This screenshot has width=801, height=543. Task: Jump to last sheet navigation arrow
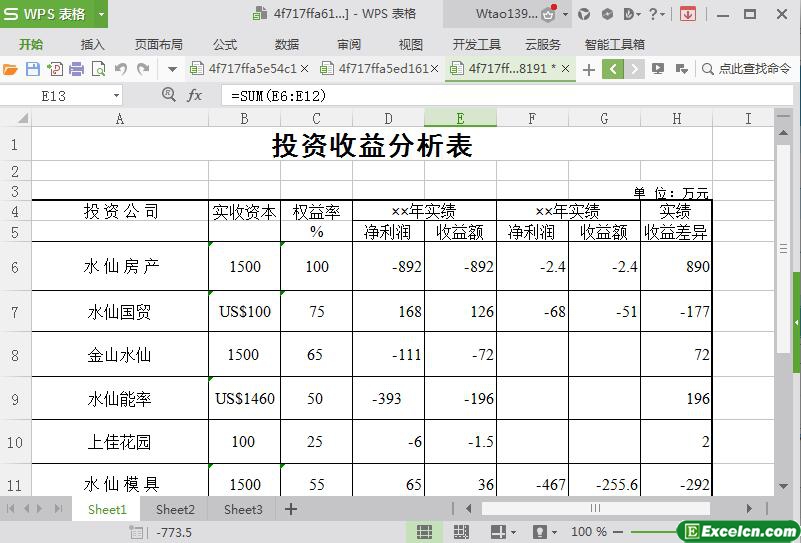pyautogui.click(x=58, y=508)
